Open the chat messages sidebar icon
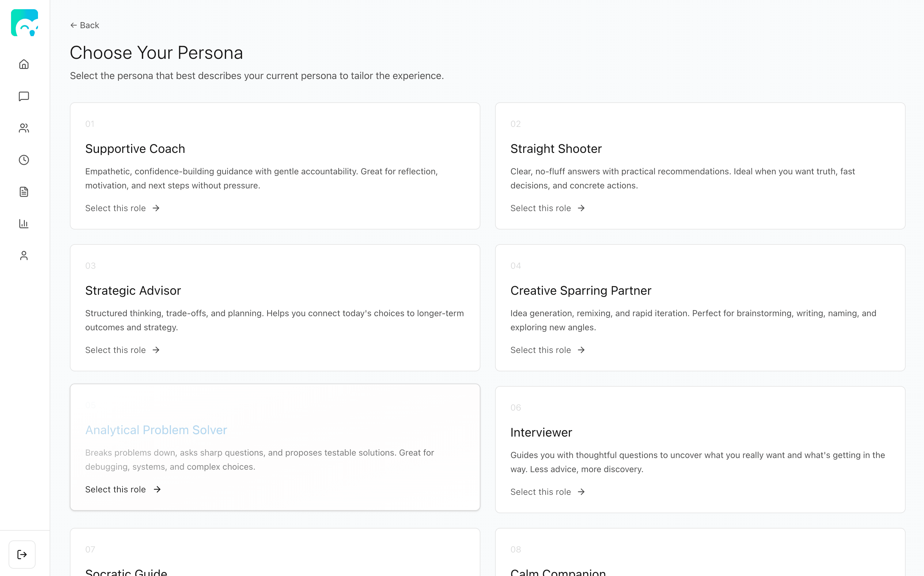Screen dimensions: 924x576 (24, 96)
